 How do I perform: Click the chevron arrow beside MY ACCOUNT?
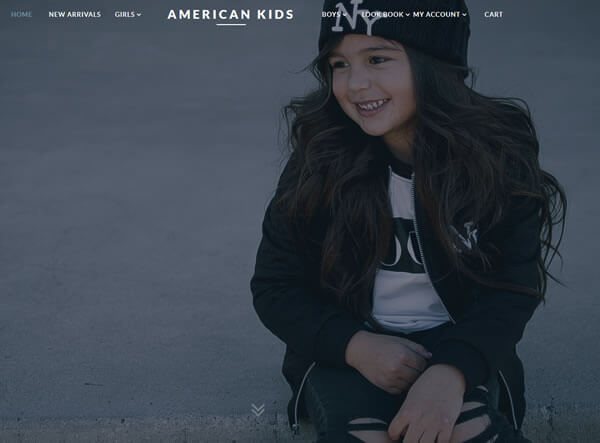[x=464, y=15]
